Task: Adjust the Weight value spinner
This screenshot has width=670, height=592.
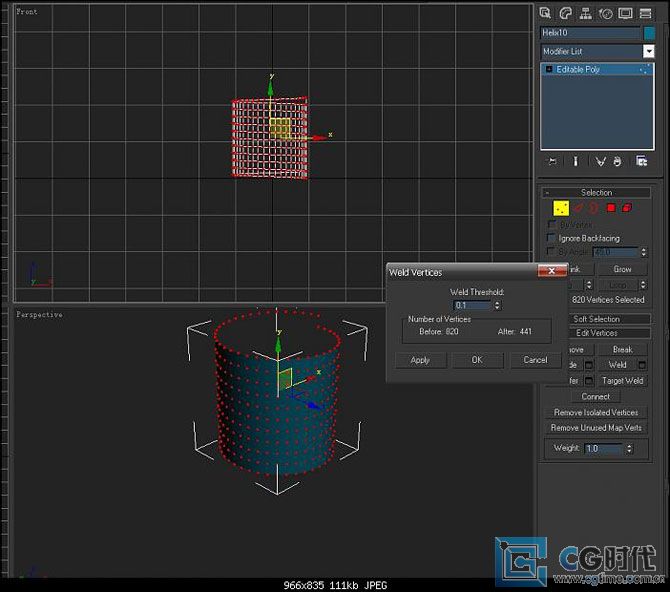Action: [x=629, y=448]
